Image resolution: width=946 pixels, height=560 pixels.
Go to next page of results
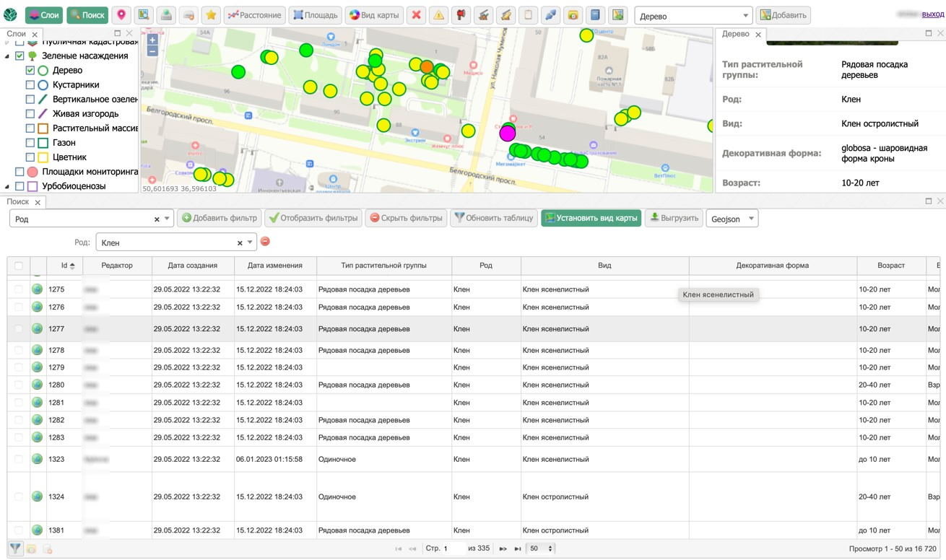(x=503, y=548)
